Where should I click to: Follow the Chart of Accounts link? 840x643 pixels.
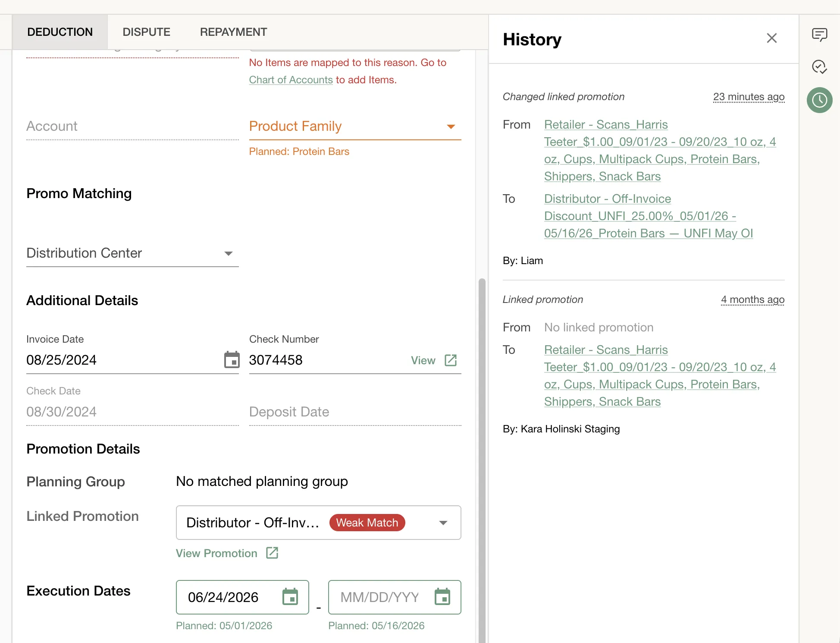291,80
